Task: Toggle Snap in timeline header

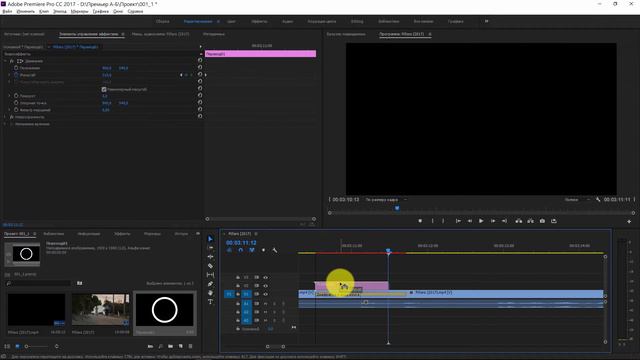Action: [240, 250]
